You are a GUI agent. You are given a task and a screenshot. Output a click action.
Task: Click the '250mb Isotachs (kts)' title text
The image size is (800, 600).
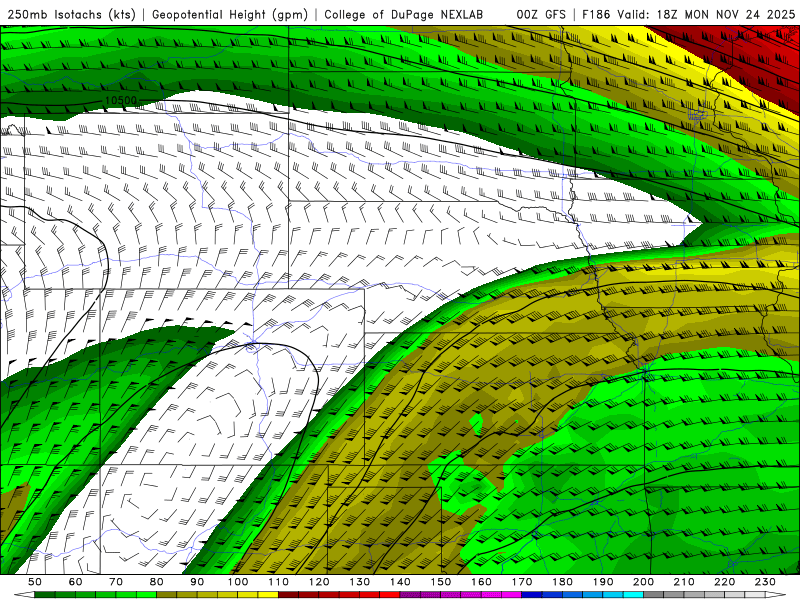pos(71,14)
